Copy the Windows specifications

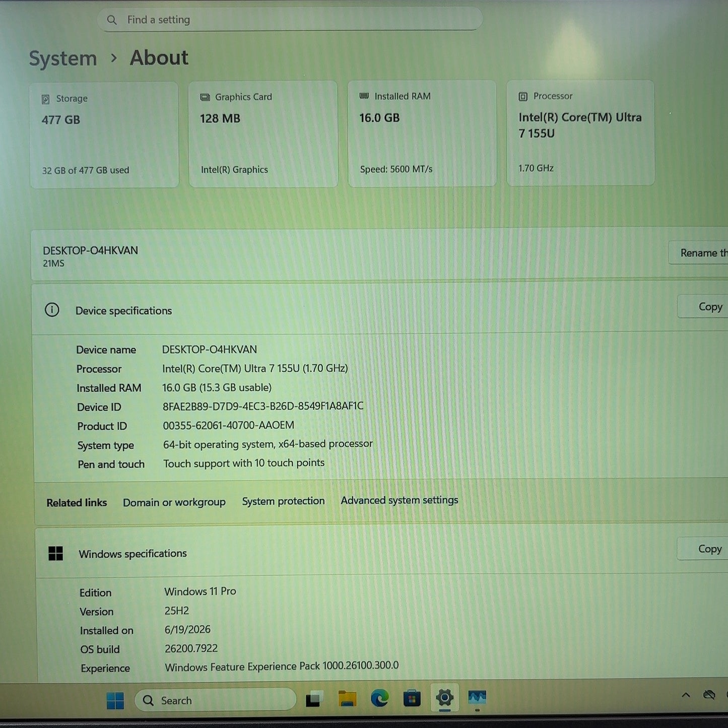click(x=703, y=549)
